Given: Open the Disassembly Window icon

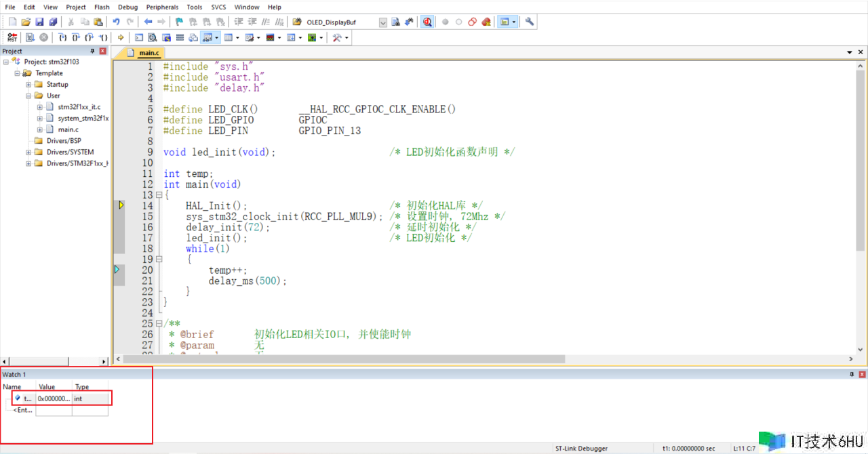Looking at the screenshot, I should (153, 38).
